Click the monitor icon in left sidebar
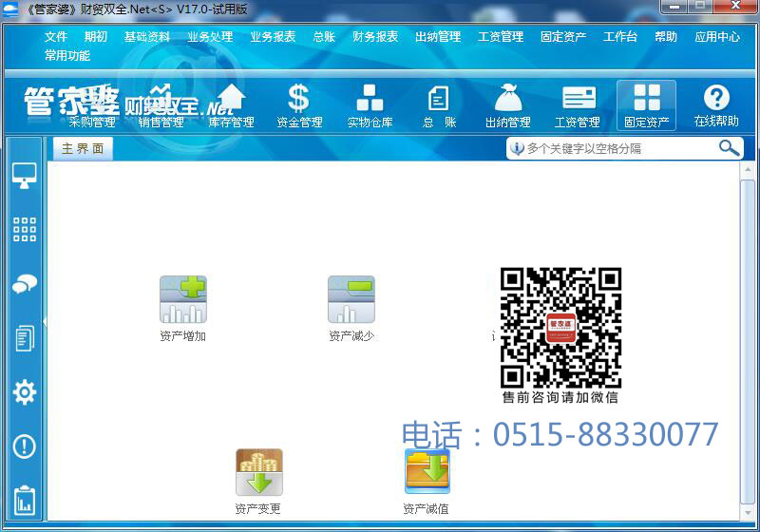The image size is (760, 532). 25,176
